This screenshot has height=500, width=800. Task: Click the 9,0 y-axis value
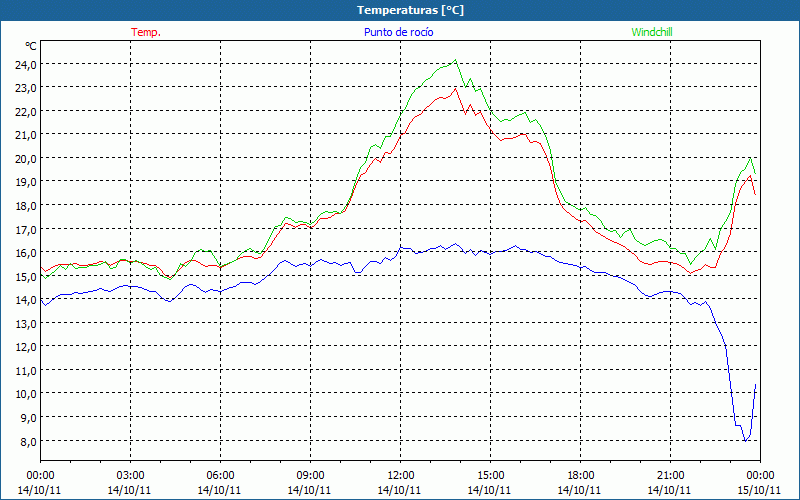28,418
